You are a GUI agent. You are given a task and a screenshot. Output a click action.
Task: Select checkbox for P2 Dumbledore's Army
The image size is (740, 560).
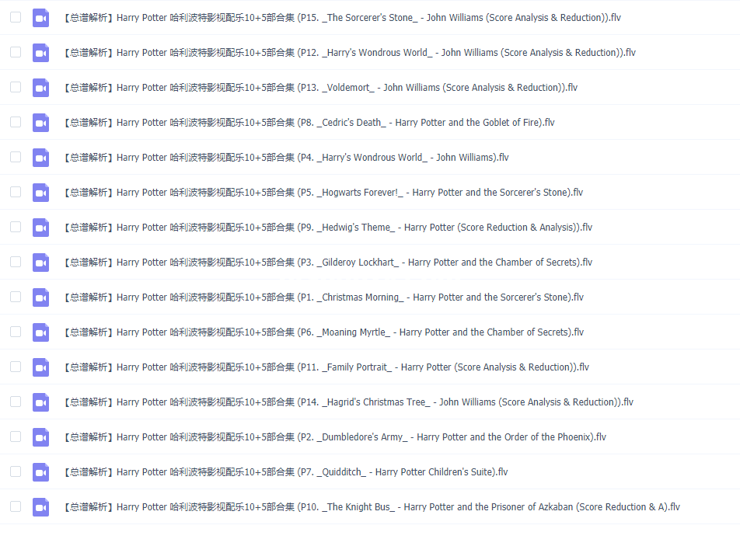[16, 437]
